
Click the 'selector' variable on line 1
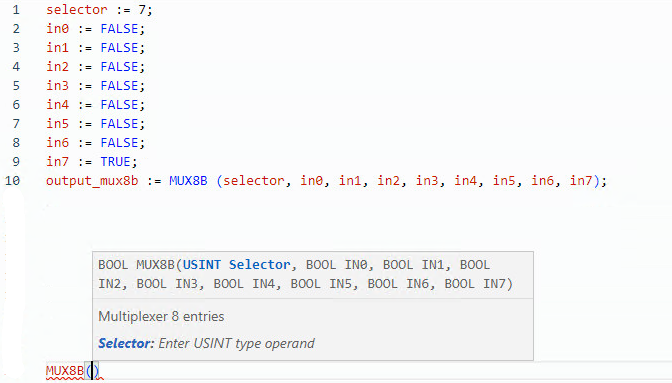click(x=77, y=10)
